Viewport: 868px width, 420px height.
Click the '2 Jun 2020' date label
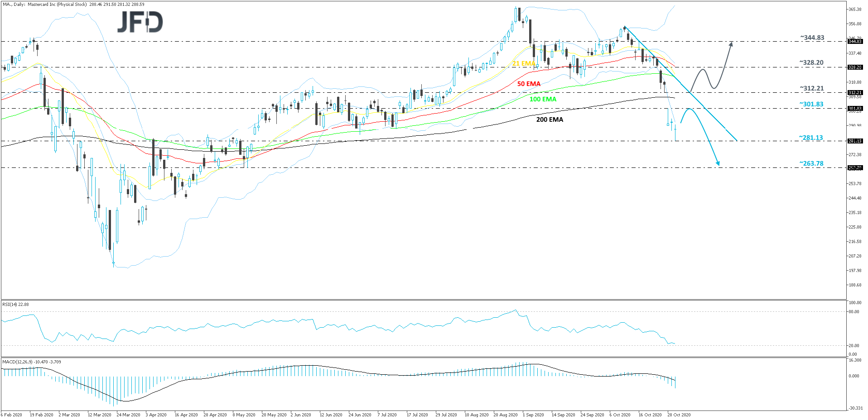pyautogui.click(x=301, y=415)
